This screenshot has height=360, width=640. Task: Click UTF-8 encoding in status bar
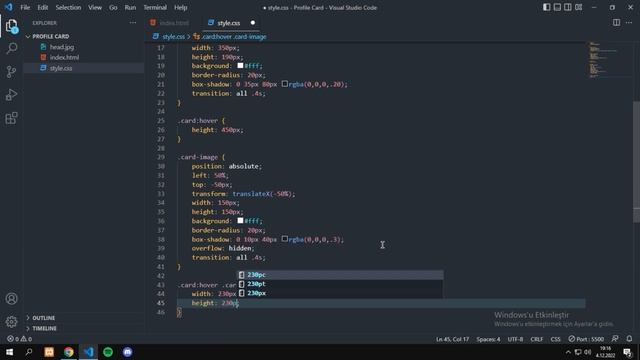[515, 339]
